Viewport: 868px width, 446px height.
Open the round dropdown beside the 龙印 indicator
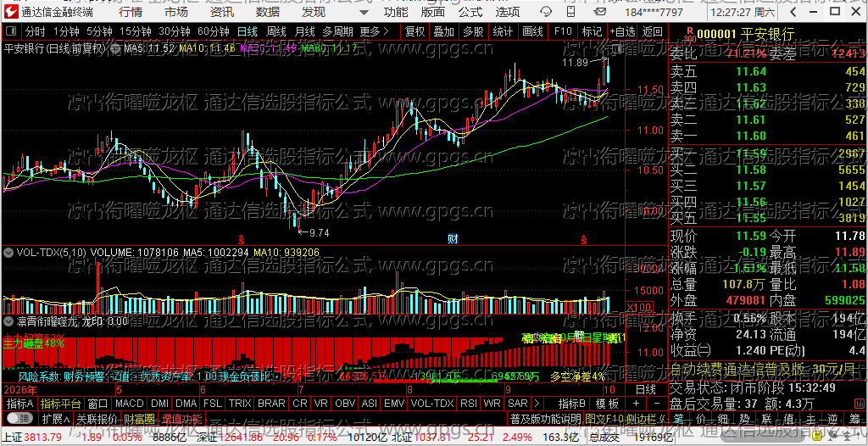(8, 321)
